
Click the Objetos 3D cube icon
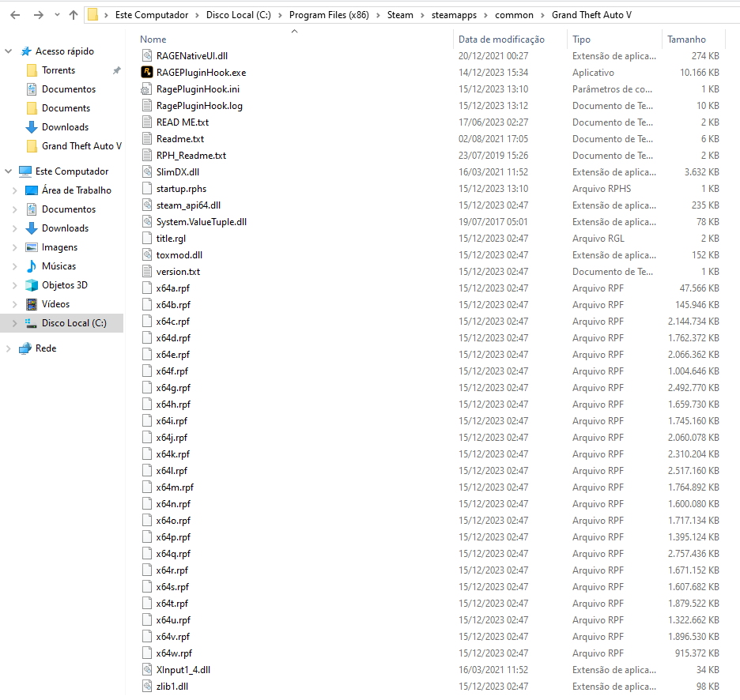(x=32, y=285)
